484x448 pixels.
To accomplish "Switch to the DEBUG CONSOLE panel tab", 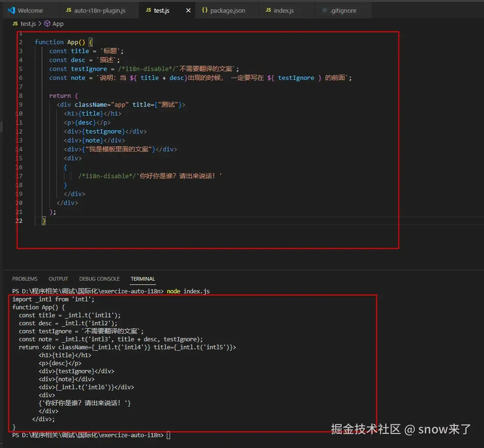I will [100, 279].
